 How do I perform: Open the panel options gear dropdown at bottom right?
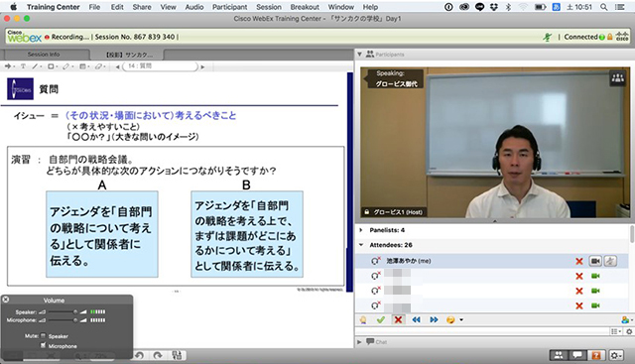tap(617, 355)
